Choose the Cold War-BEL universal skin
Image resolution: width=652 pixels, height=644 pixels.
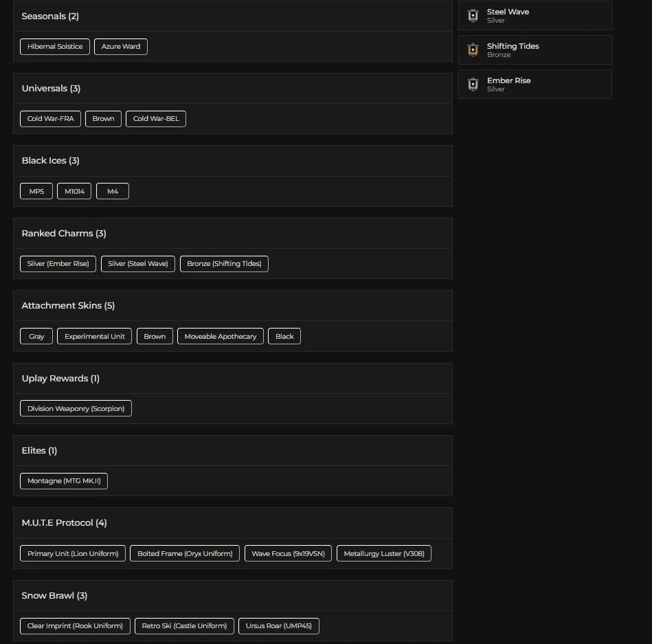pos(156,119)
